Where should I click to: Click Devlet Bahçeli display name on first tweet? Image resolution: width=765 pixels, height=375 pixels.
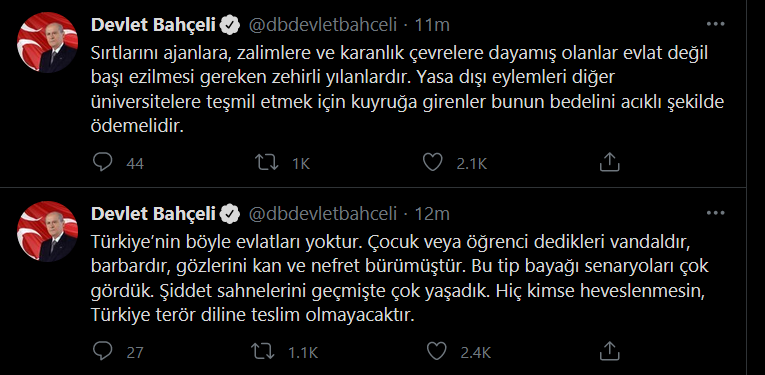[153, 25]
